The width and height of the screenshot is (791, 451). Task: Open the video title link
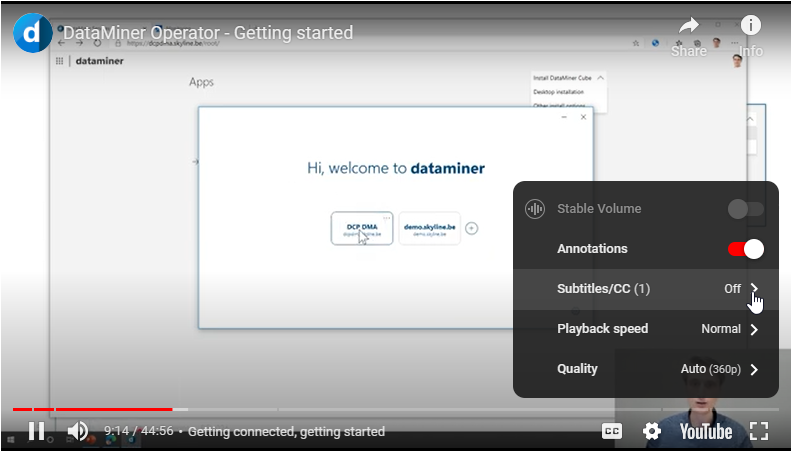208,33
